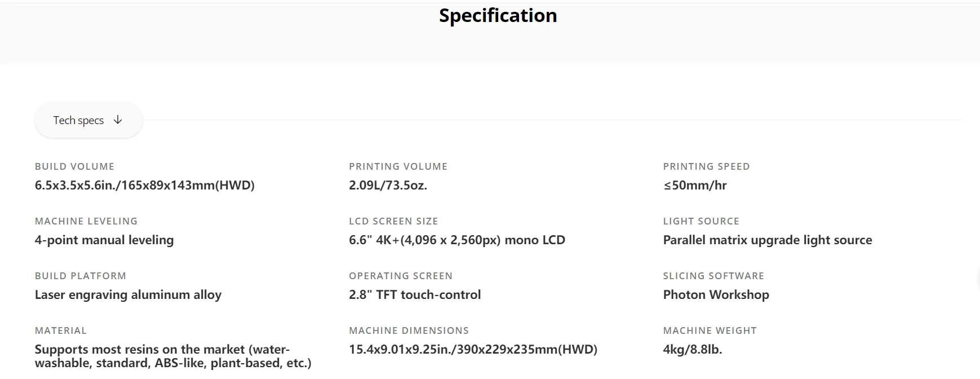Click the Photon Workshop slicing software value
The image size is (980, 379).
click(716, 295)
